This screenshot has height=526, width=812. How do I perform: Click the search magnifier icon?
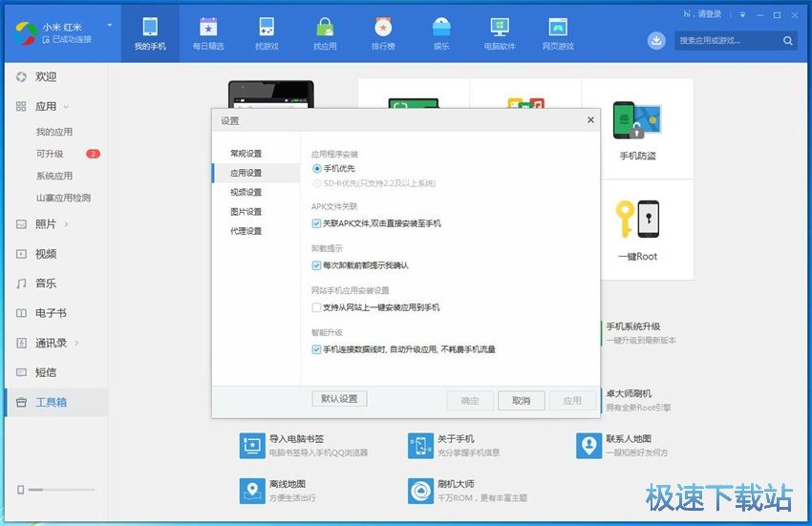coord(788,40)
